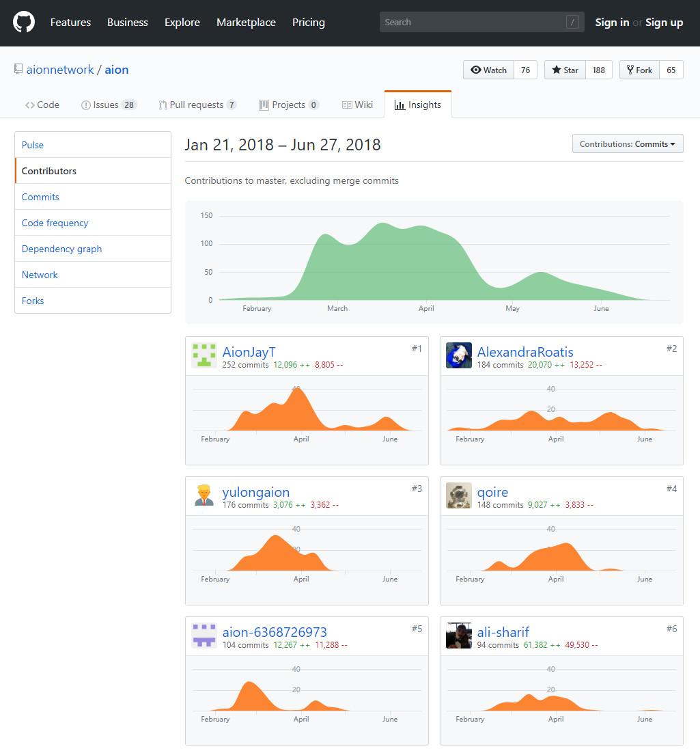
Task: Select the Insights tab
Action: [417, 105]
